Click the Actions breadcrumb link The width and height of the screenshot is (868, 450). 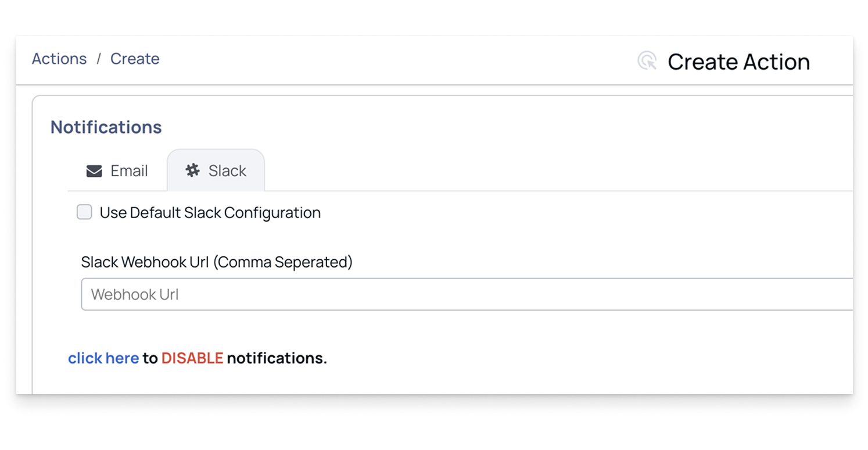(59, 59)
